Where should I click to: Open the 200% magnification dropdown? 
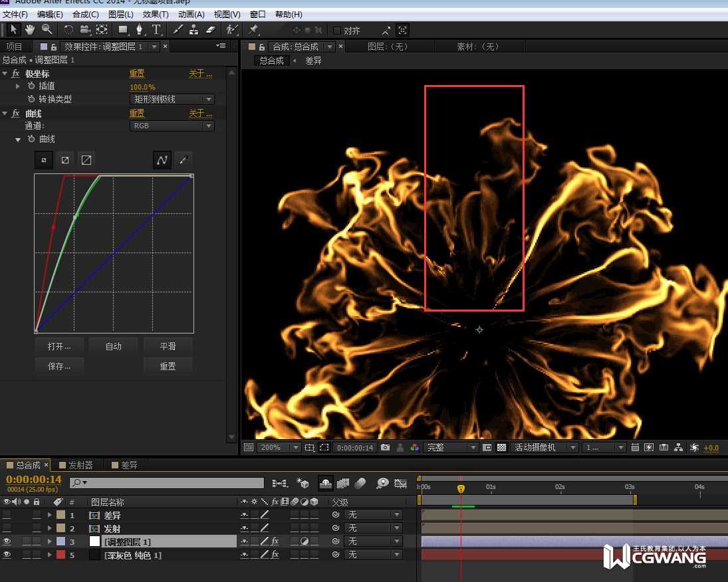(x=278, y=448)
